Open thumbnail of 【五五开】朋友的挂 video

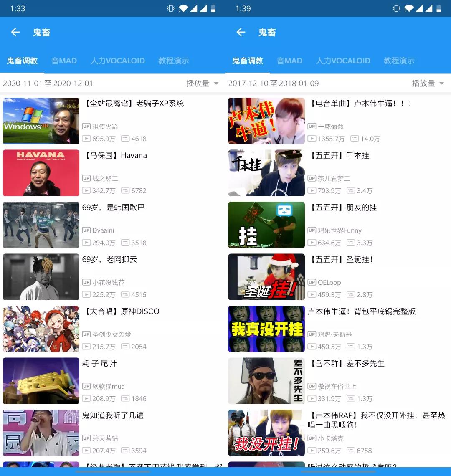pyautogui.click(x=266, y=225)
